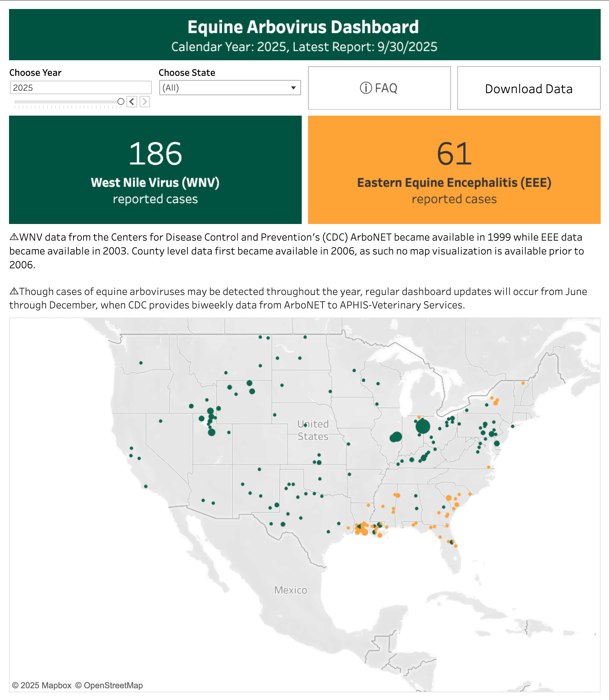Screen dimensions: 609x700
Task: Click the previous year arrow button
Action: click(132, 102)
